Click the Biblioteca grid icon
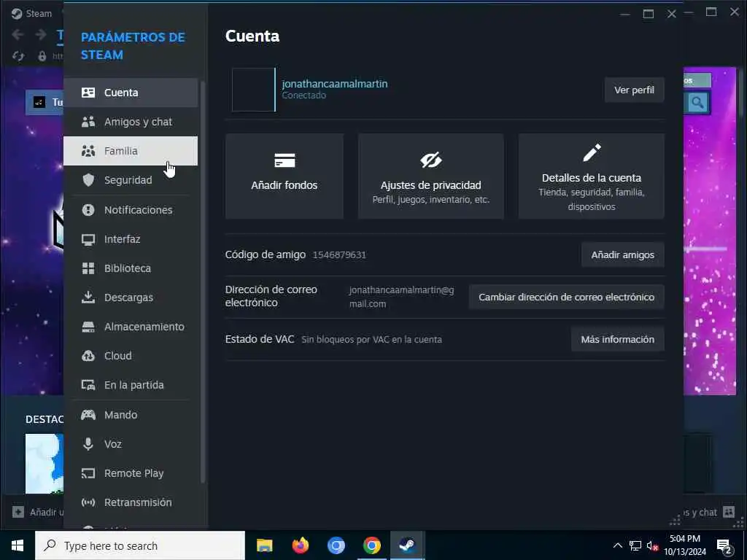This screenshot has width=747, height=560. 88,268
